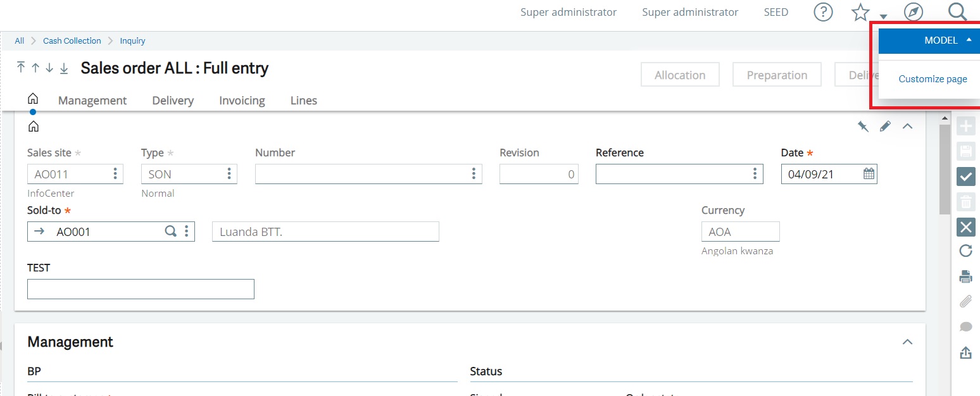Switch to the Invoicing tab
The height and width of the screenshot is (396, 980).
pyautogui.click(x=241, y=100)
